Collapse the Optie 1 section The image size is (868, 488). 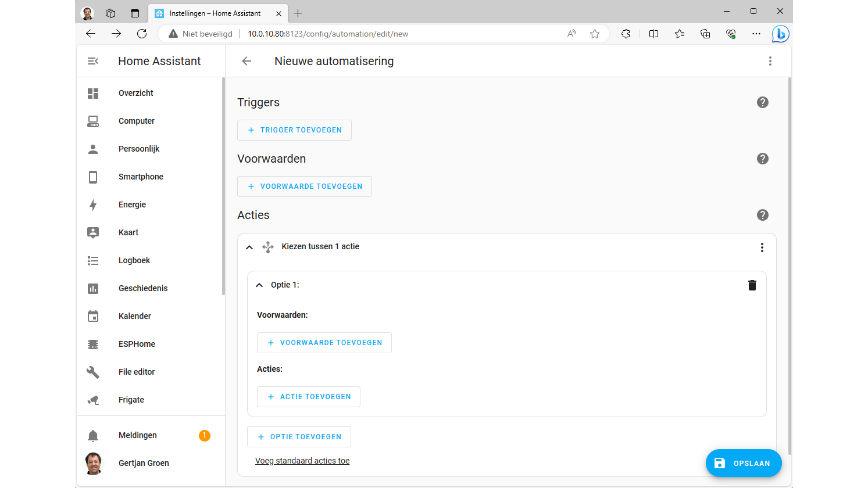click(259, 285)
